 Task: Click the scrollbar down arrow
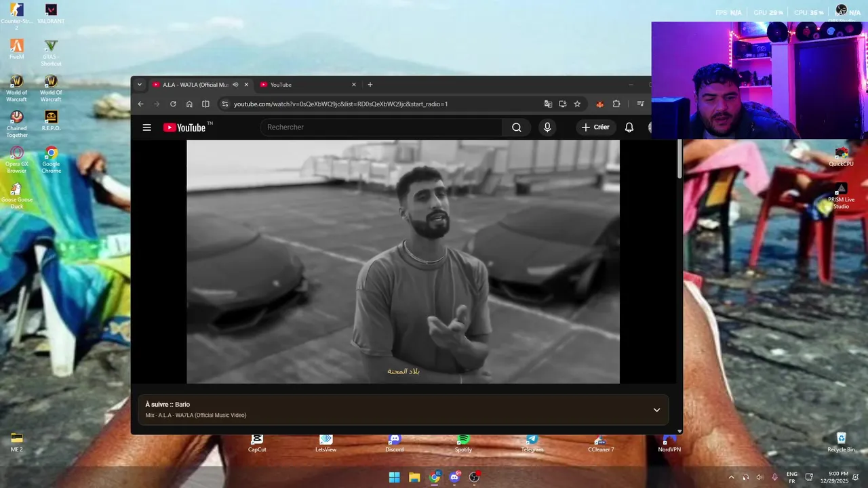click(679, 430)
